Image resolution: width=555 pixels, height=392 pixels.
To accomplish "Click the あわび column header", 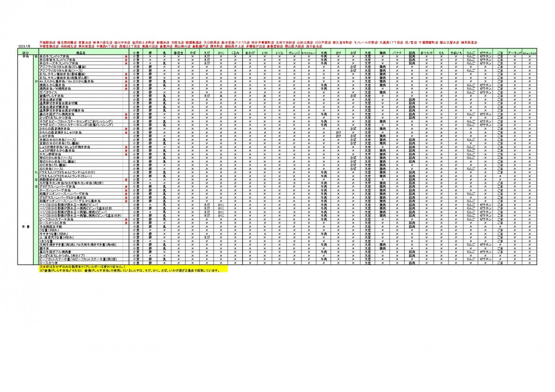I will (x=250, y=53).
